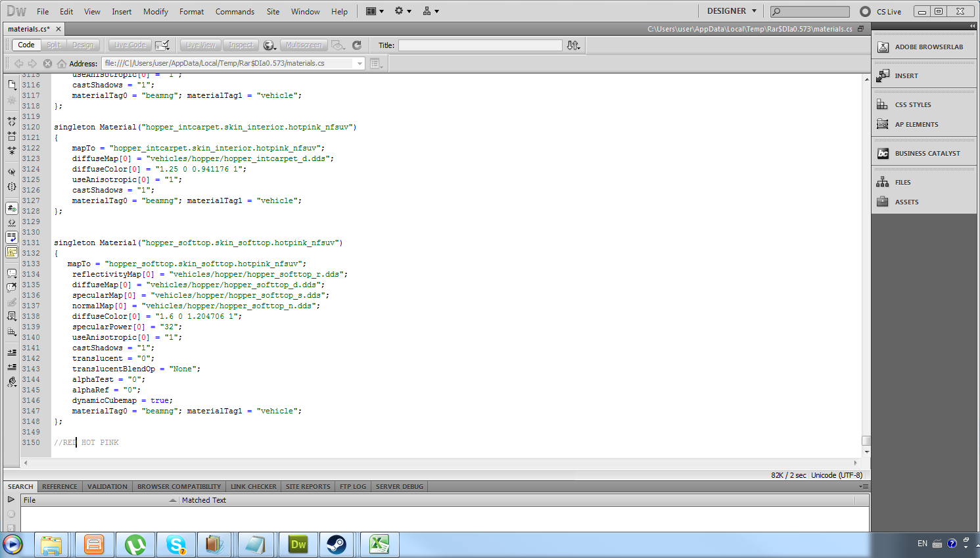Toggle Highlight Invalid Code icon
Image resolution: width=980 pixels, height=558 pixels.
12,223
